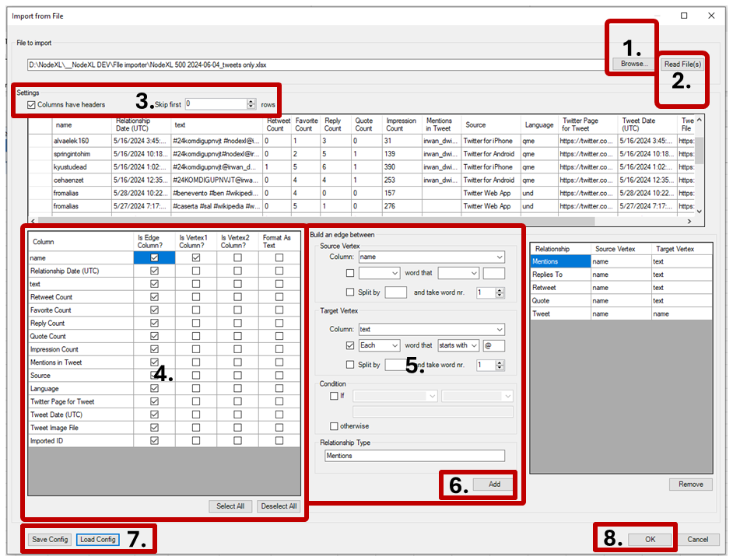Open the Target Vertex 'Each' dropdown
733x560 pixels.
tap(395, 345)
